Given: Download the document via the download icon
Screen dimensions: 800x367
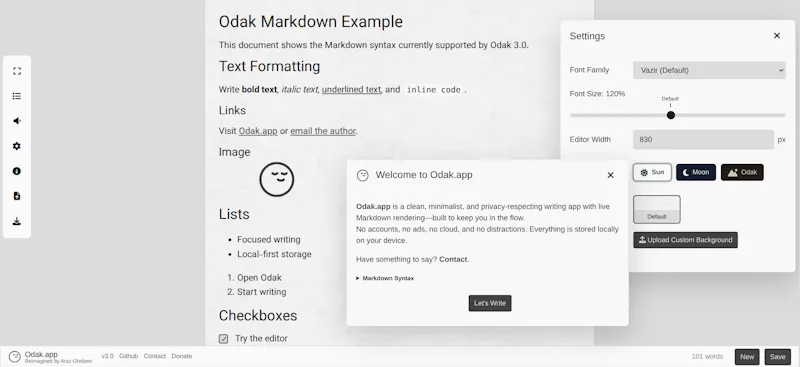Looking at the screenshot, I should pos(17,221).
